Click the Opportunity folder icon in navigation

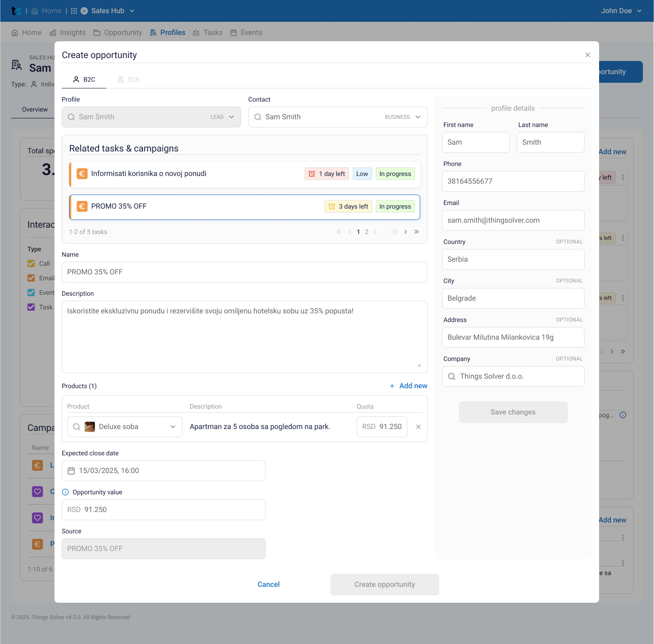[x=97, y=33]
